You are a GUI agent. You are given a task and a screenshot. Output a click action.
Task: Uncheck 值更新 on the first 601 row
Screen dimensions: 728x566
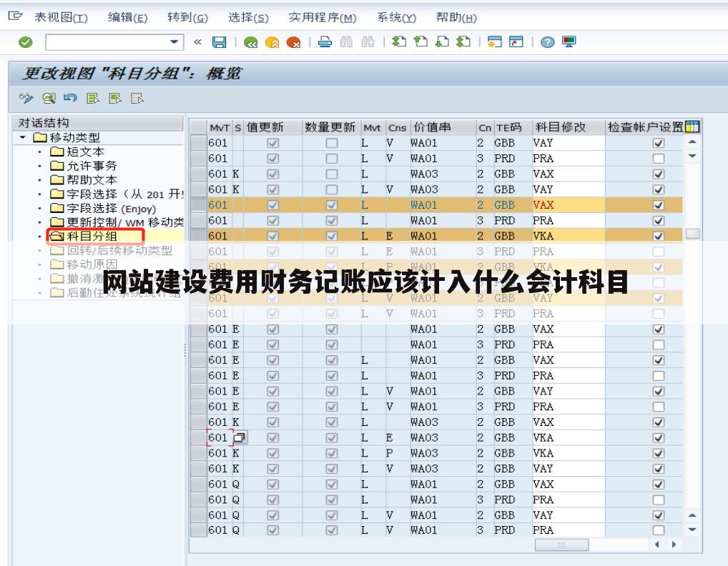click(x=272, y=142)
